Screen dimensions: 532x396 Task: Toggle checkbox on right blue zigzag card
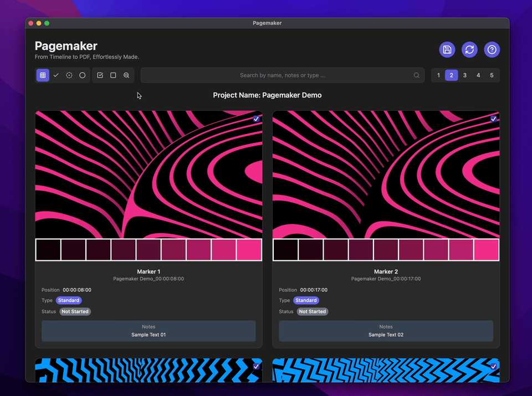pos(494,367)
